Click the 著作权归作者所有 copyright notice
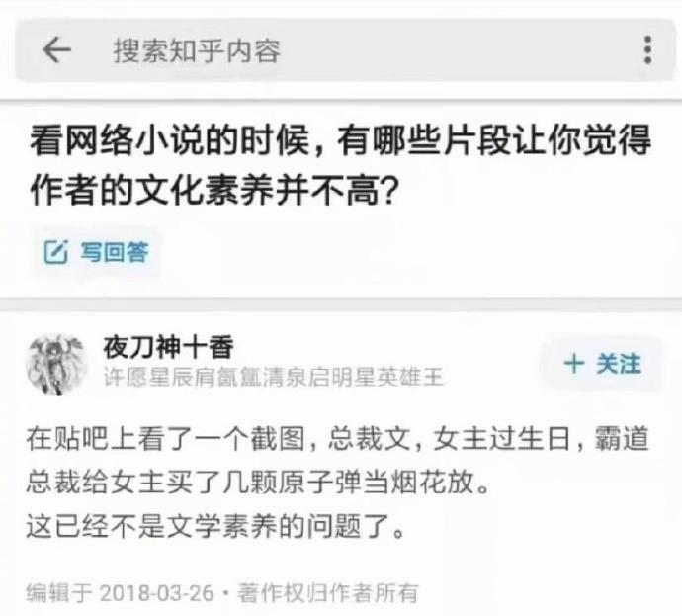682x616 pixels. (x=327, y=593)
